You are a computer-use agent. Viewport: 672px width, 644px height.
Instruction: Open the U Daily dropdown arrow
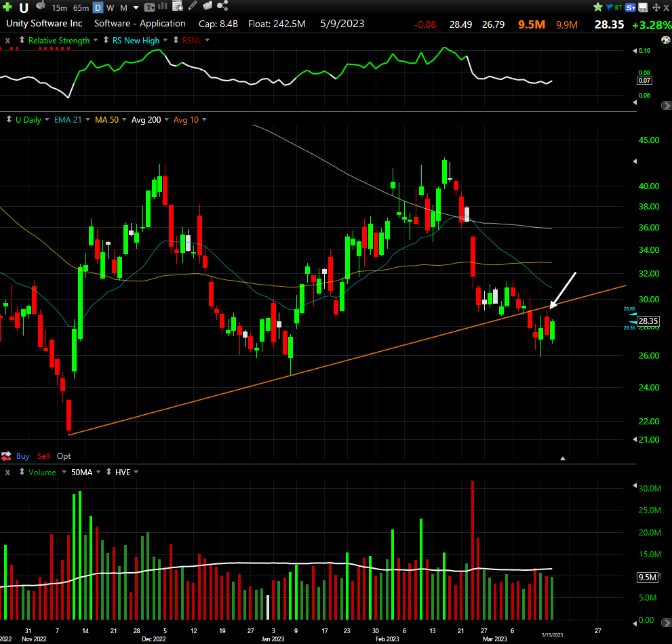[x=47, y=119]
